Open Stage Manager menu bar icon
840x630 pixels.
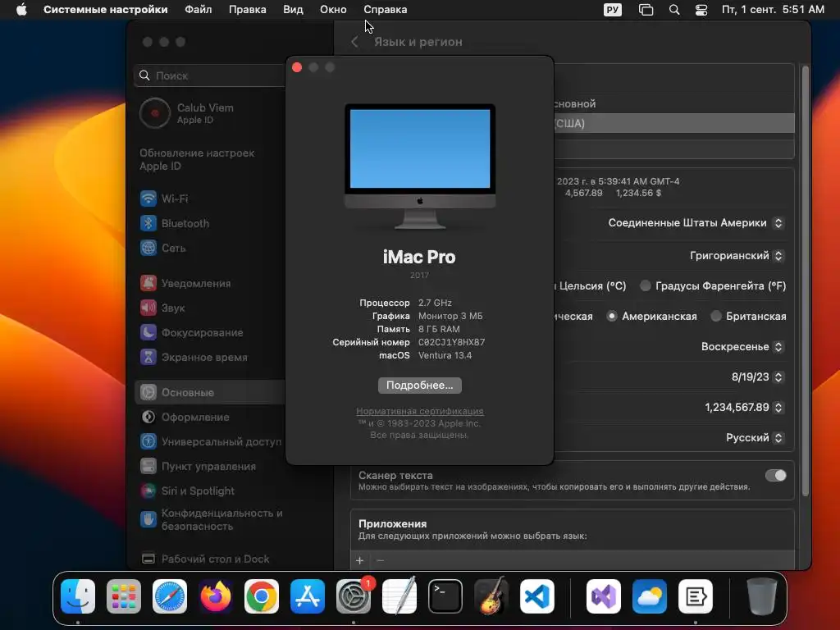(x=646, y=10)
